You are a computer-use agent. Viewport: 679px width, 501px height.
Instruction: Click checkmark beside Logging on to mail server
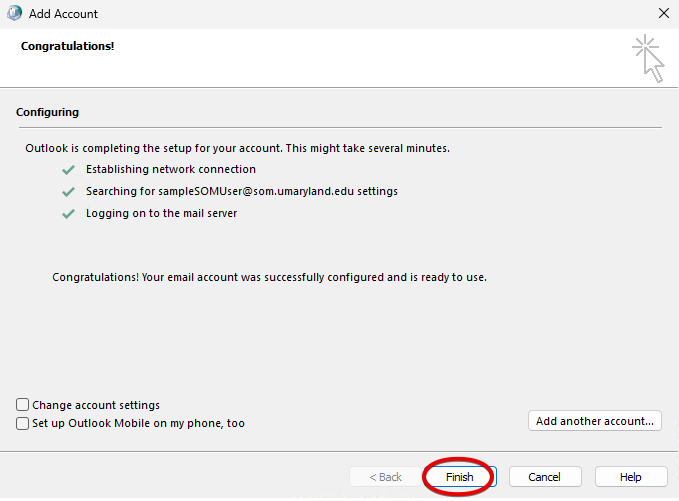[68, 213]
